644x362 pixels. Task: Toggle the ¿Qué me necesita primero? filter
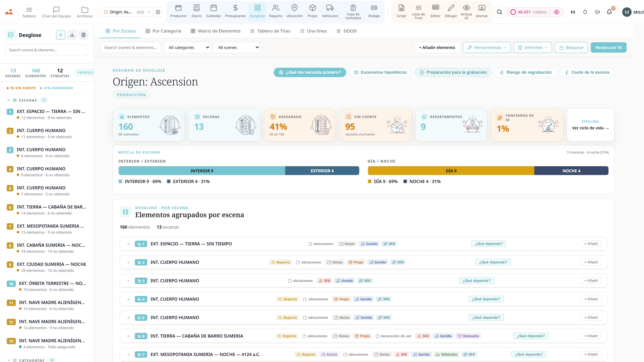coord(310,72)
